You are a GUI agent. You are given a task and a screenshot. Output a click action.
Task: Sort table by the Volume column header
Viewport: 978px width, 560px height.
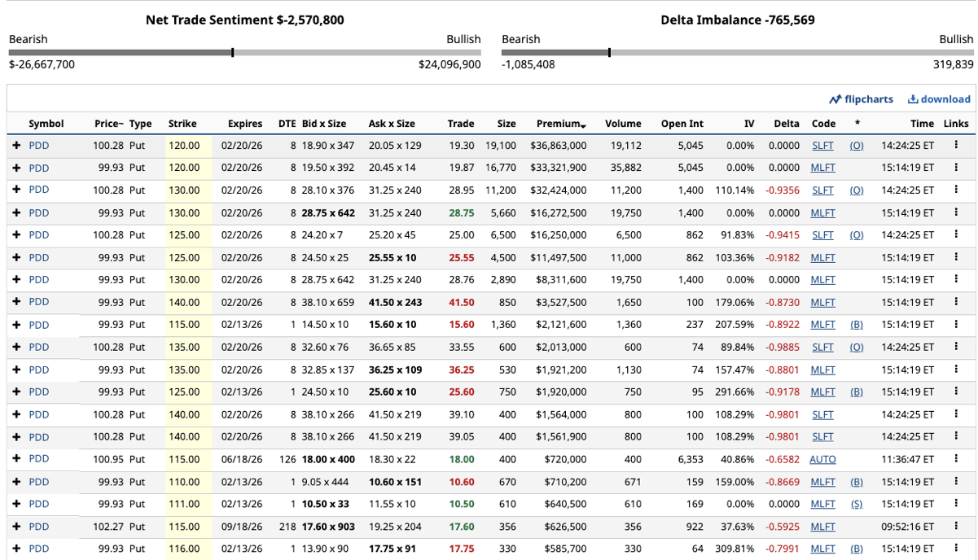[x=623, y=124]
